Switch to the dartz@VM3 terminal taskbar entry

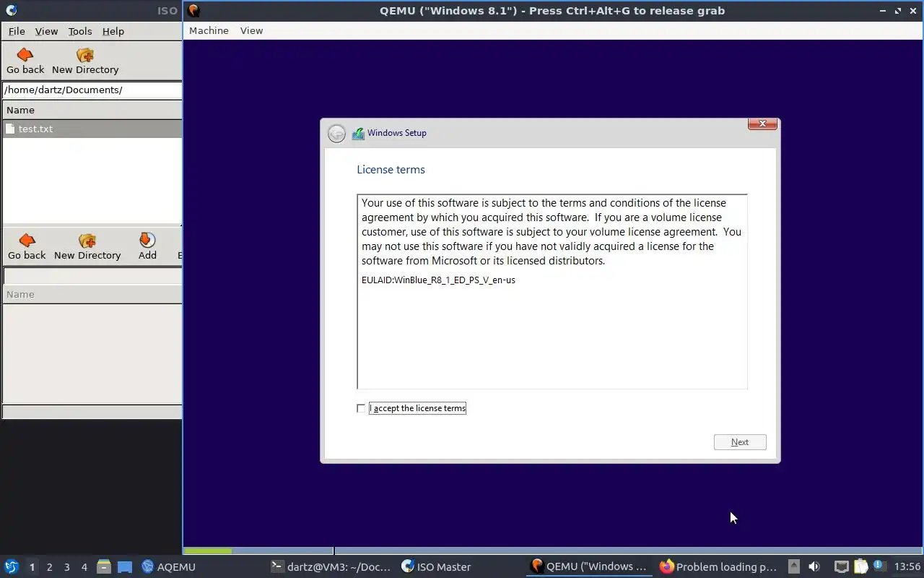(331, 566)
